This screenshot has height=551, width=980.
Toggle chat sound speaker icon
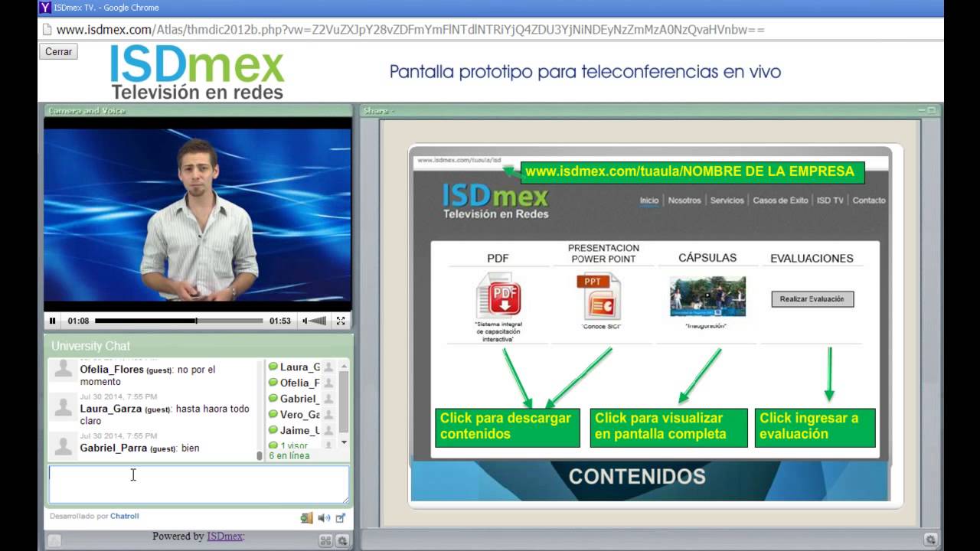click(x=324, y=518)
